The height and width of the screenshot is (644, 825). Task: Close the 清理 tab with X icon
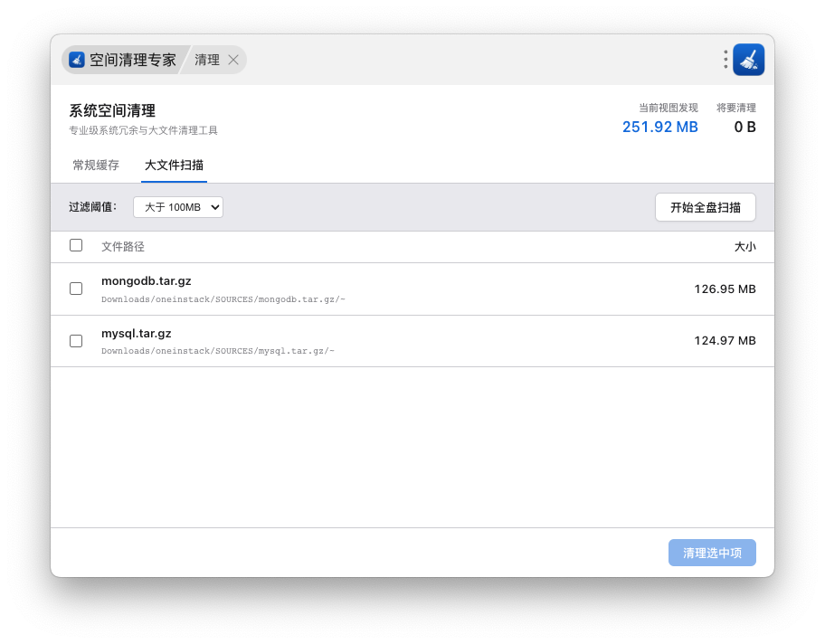tap(233, 60)
